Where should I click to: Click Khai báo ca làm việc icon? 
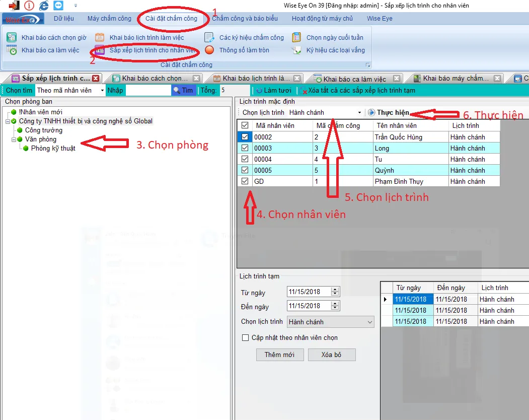pyautogui.click(x=12, y=50)
